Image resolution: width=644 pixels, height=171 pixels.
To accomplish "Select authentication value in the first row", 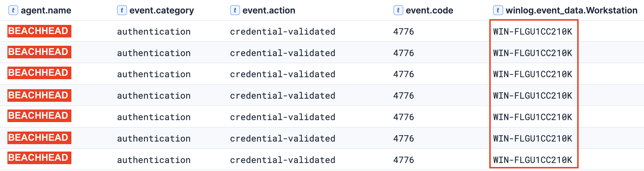I will [154, 31].
